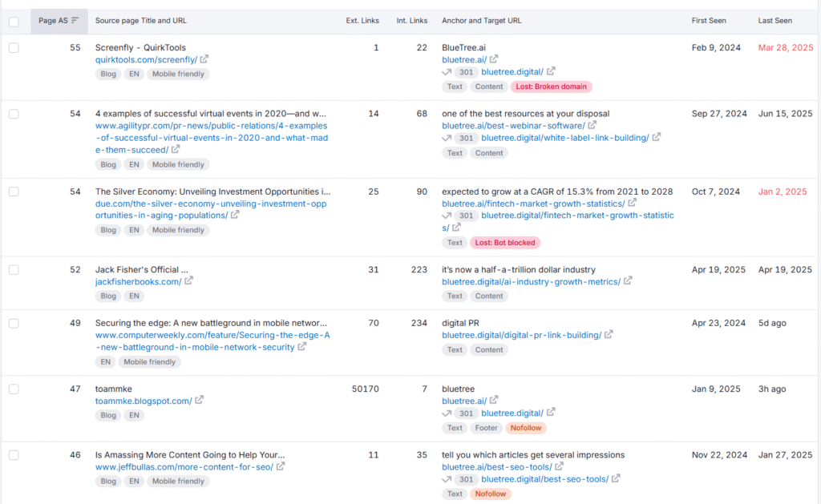
Task: Visit toammke.blogspot.com/ link
Action: click(x=144, y=401)
